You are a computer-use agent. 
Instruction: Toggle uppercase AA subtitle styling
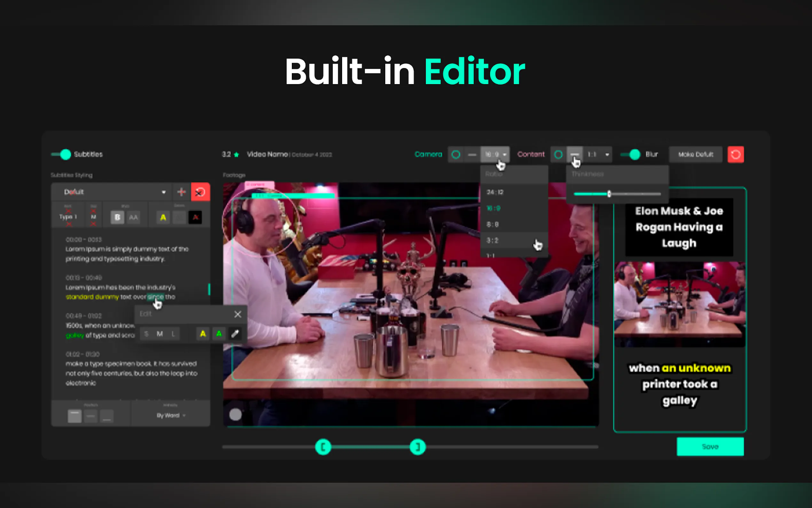(x=133, y=218)
